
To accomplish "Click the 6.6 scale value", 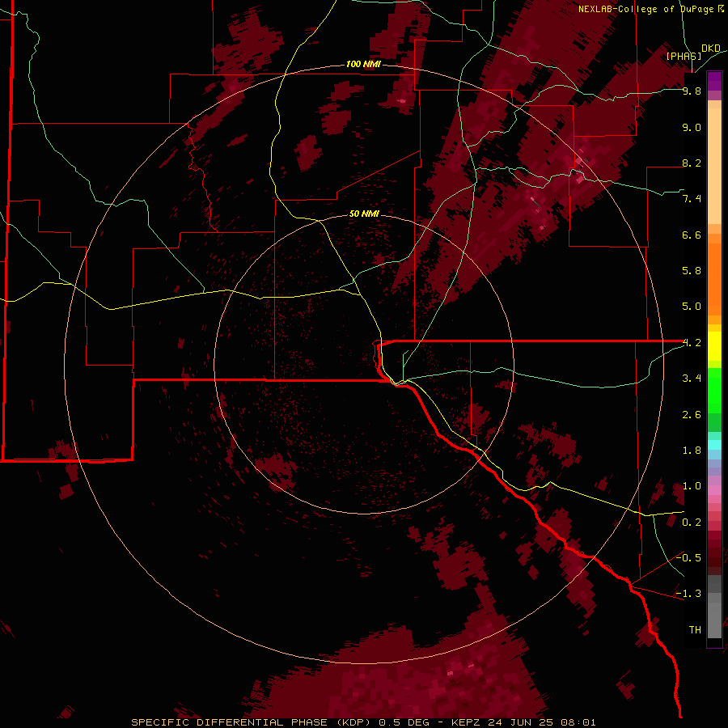I will [x=692, y=235].
